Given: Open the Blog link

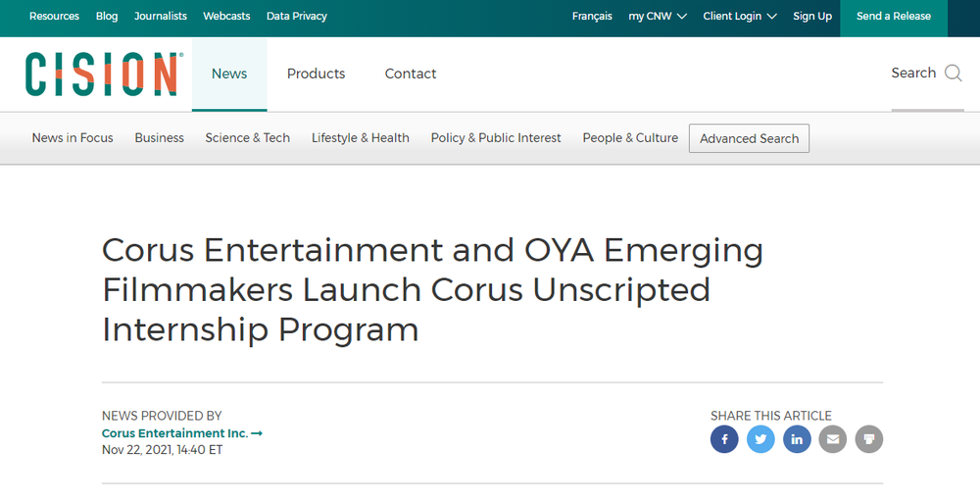Looking at the screenshot, I should [x=107, y=17].
